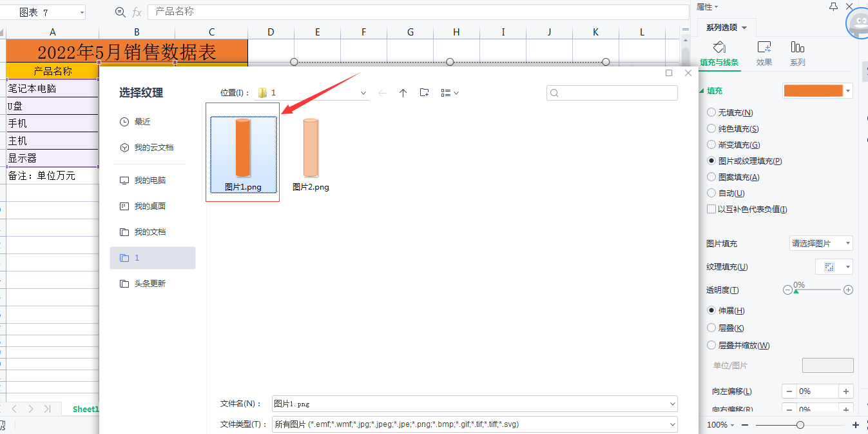
Task: Select Gradient fill radio option
Action: pos(711,144)
